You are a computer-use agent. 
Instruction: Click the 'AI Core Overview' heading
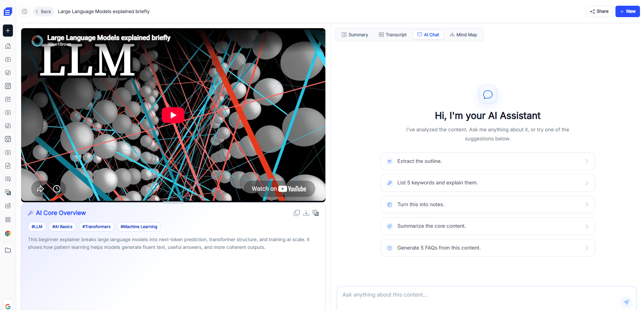(x=61, y=213)
